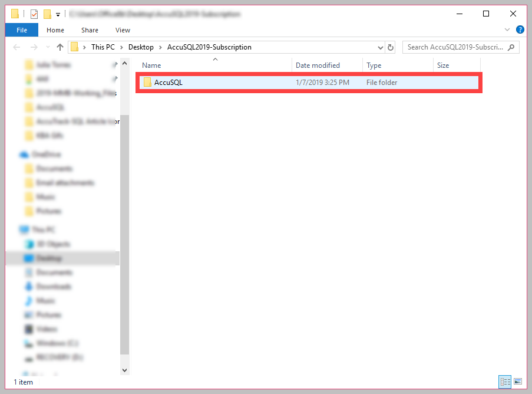Minimize the Explorer window
Image resolution: width=532 pixels, height=394 pixels.
pos(460,14)
